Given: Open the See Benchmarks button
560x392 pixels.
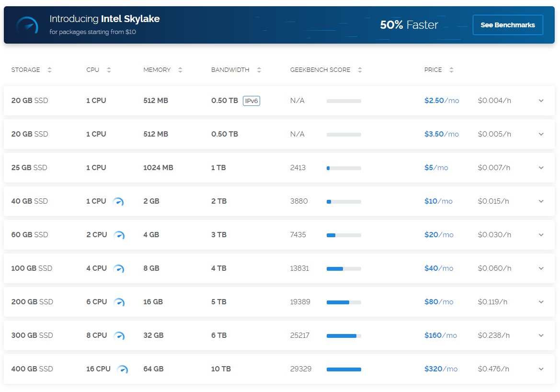Looking at the screenshot, I should click(507, 25).
